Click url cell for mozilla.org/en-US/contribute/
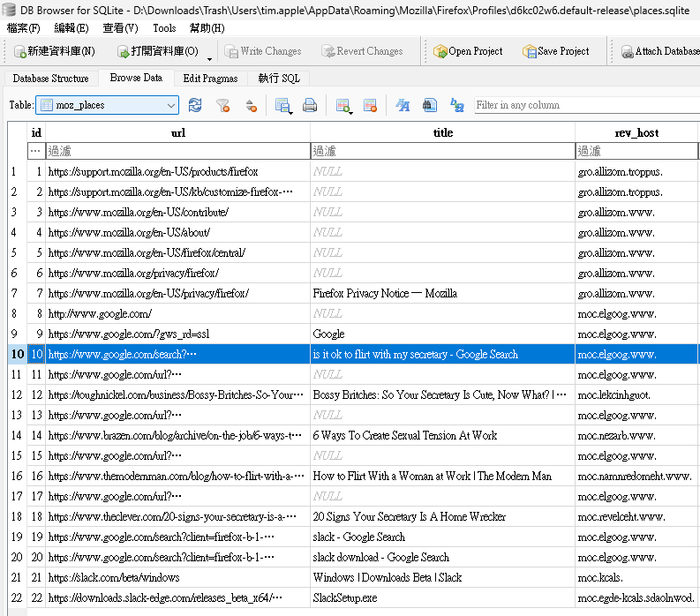 177,212
